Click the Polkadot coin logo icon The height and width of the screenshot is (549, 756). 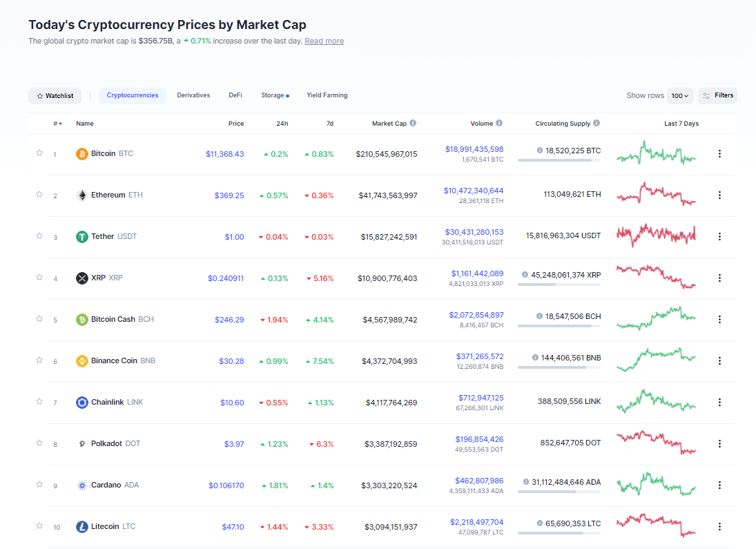tap(82, 444)
